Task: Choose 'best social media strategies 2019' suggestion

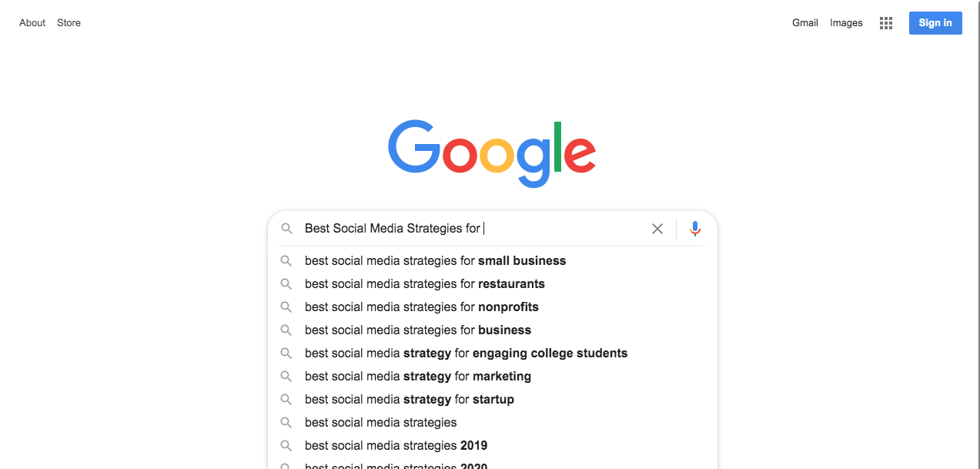Action: point(396,446)
